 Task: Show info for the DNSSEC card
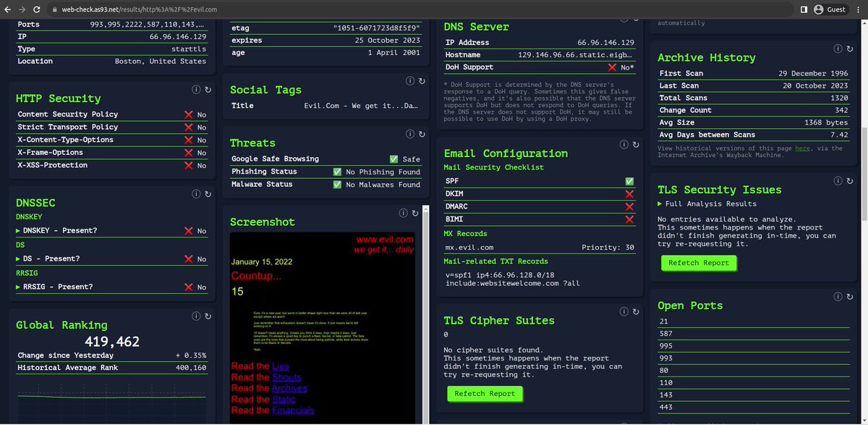196,194
